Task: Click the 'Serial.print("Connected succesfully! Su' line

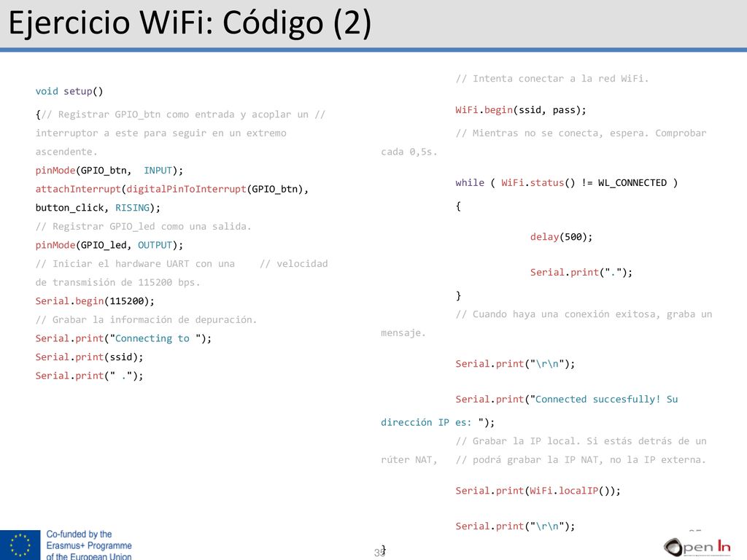Action: click(566, 400)
